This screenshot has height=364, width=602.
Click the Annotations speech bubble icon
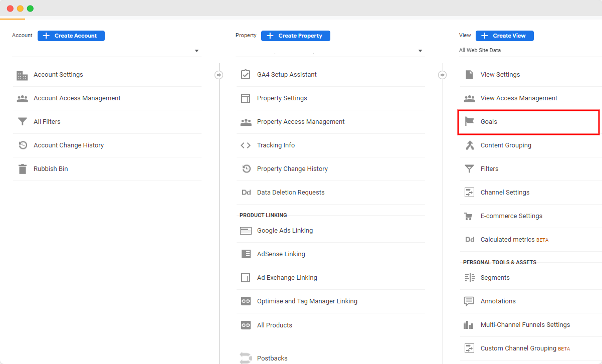pos(469,301)
